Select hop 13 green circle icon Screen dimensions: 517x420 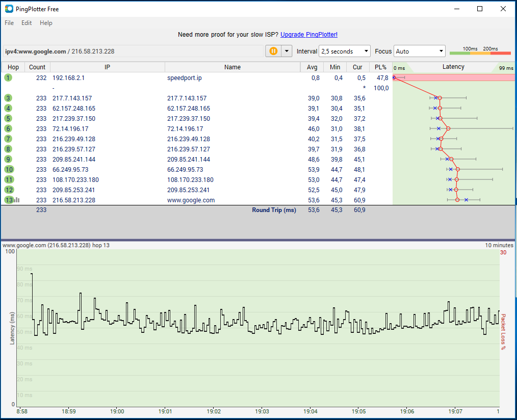point(9,200)
